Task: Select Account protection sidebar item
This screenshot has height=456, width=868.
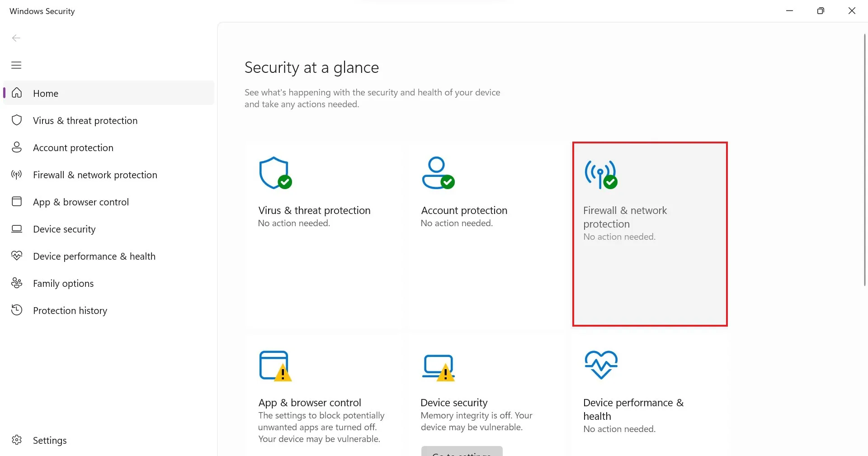Action: pos(73,148)
